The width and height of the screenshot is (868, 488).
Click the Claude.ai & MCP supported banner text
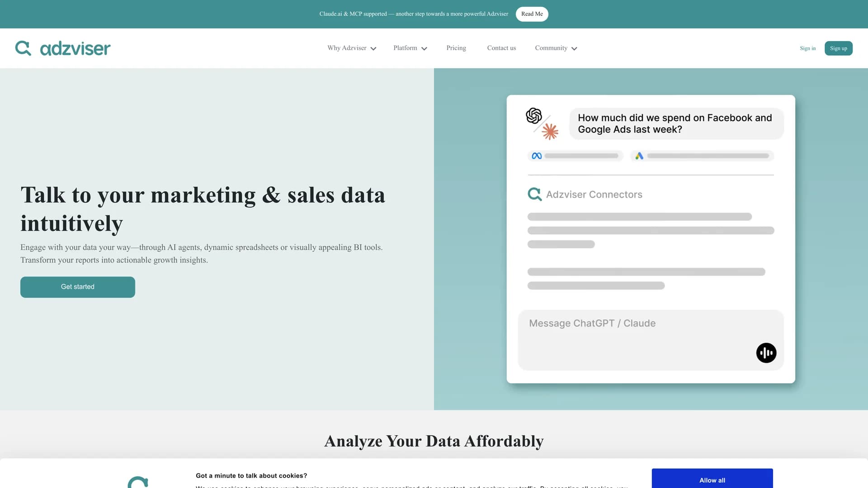tap(414, 14)
